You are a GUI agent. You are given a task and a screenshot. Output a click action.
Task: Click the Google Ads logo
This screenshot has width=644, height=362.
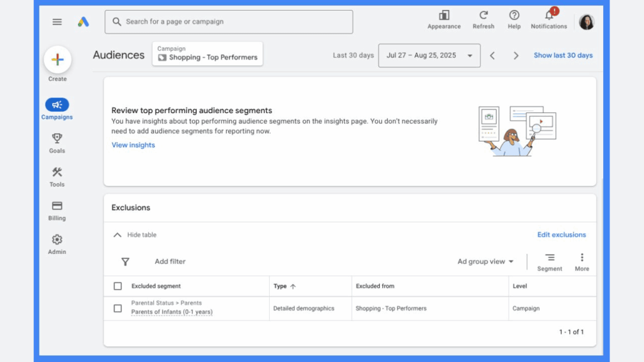[83, 22]
